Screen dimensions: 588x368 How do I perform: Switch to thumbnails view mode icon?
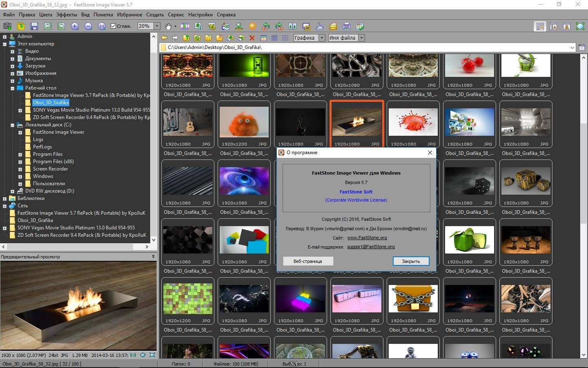click(263, 38)
